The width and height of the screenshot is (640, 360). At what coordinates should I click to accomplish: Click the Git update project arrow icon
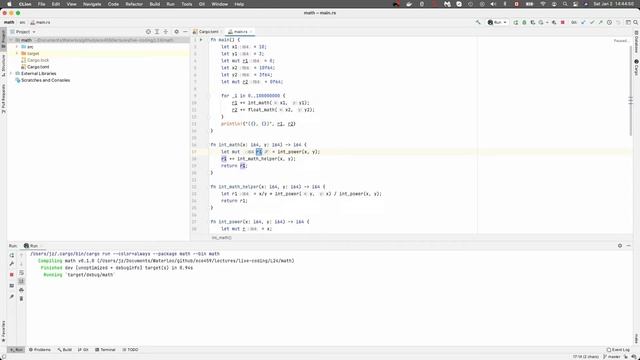pos(583,22)
